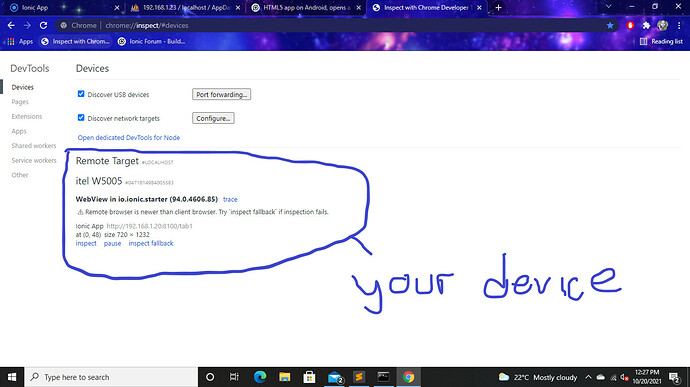
Task: Open the weather widget showing 22°C
Action: 537,377
